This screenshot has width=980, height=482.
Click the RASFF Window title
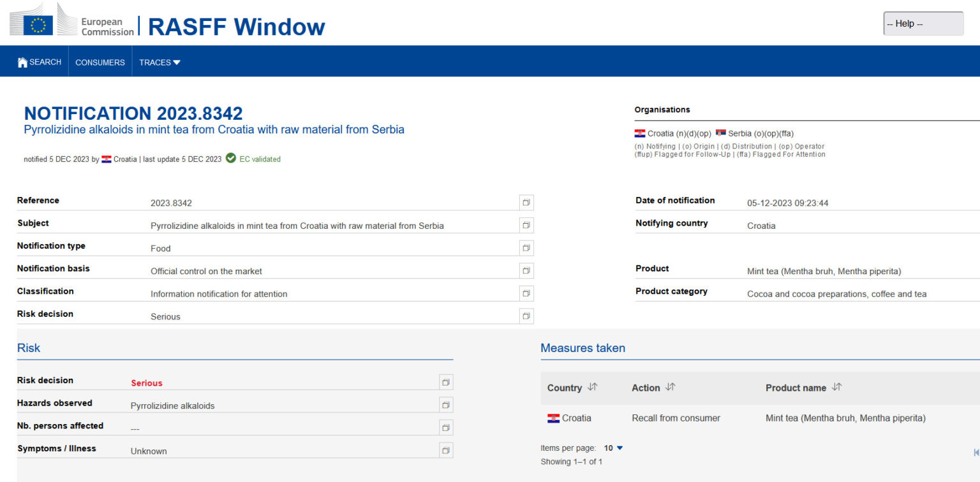tap(236, 27)
